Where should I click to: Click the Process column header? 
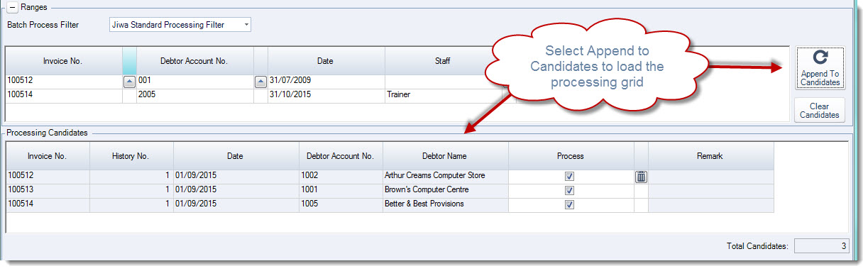[571, 156]
